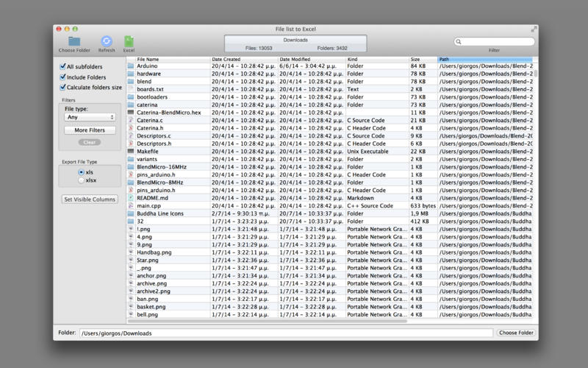
Task: Open the File type dropdown
Action: pos(90,117)
